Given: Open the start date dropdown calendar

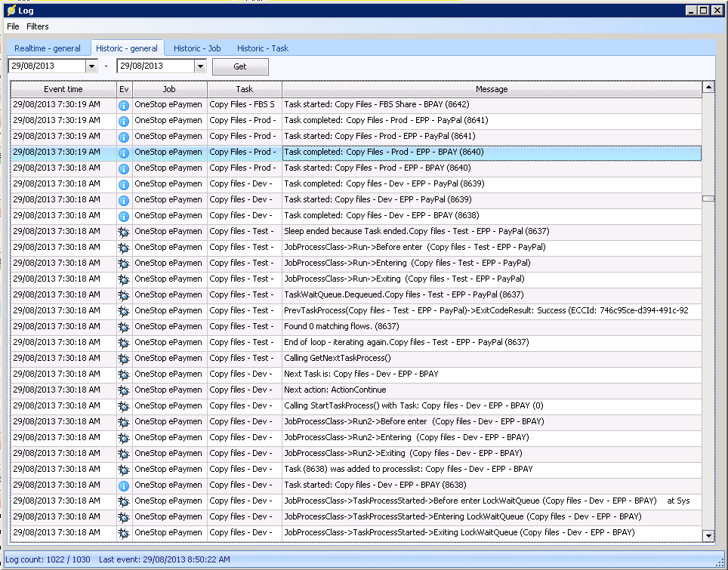Looking at the screenshot, I should pyautogui.click(x=91, y=66).
